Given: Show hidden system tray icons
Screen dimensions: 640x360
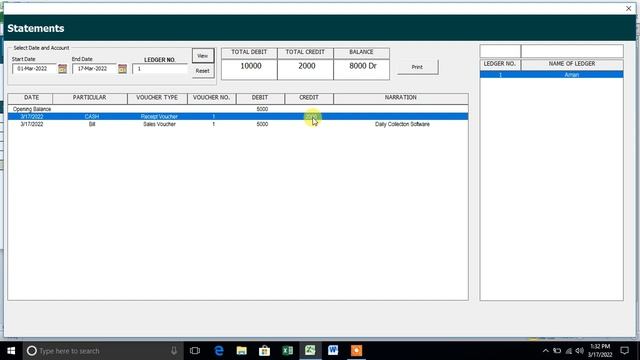Looking at the screenshot, I should 546,351.
